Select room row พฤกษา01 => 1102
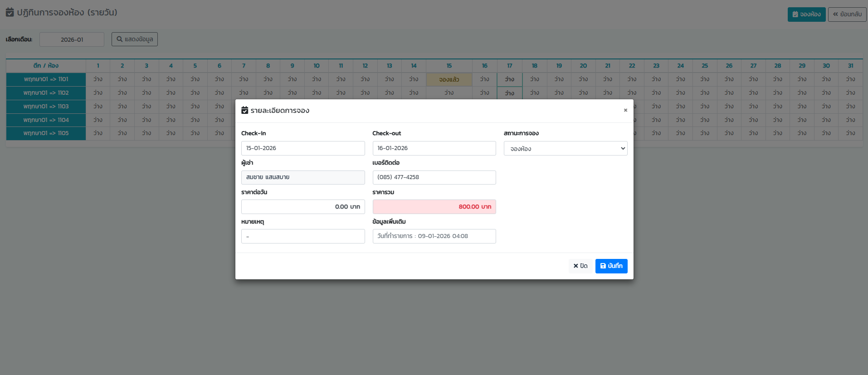Screen dimensions: 868x375 [x=46, y=93]
